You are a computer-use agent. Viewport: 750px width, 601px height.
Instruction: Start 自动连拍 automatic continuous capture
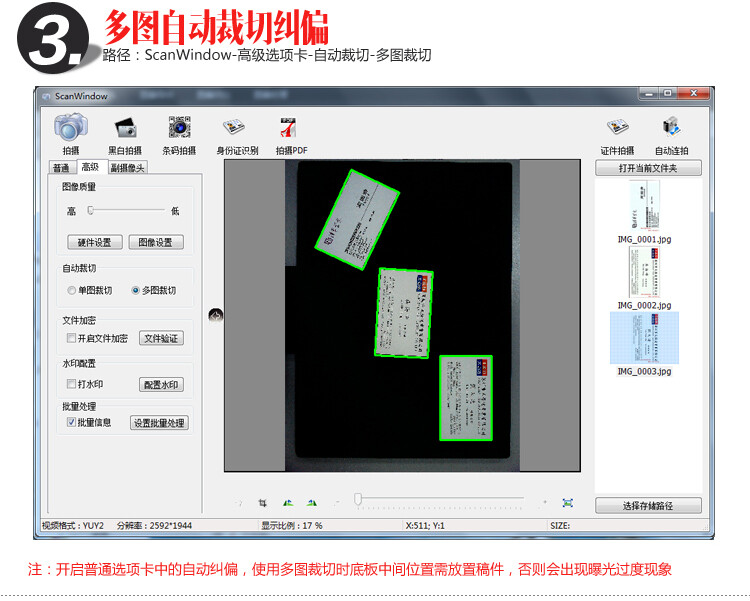671,128
